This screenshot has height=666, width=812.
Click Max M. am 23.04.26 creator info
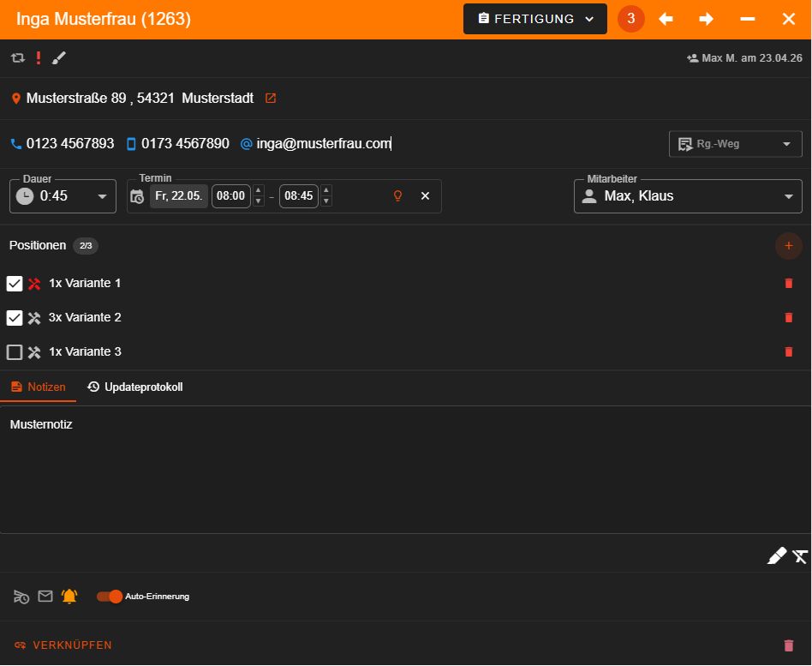pyautogui.click(x=744, y=58)
